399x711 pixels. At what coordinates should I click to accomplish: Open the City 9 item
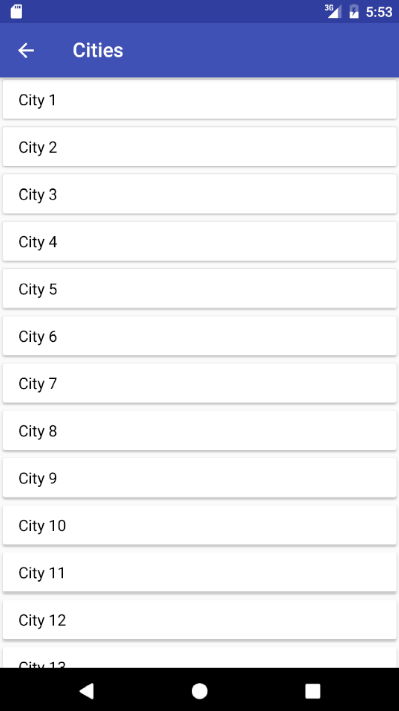(200, 478)
